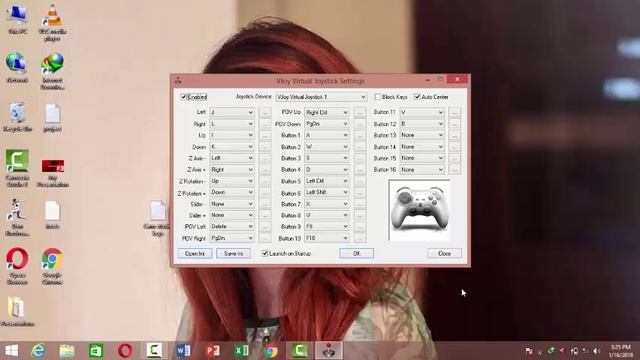
Task: Click the ellipsis button beside Down dropdown
Action: tap(264, 147)
